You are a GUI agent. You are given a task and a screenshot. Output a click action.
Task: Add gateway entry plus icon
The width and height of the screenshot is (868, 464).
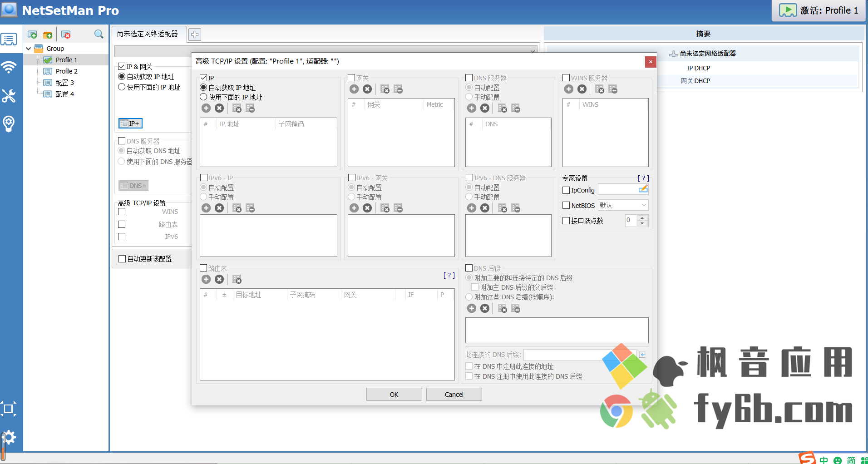(354, 89)
